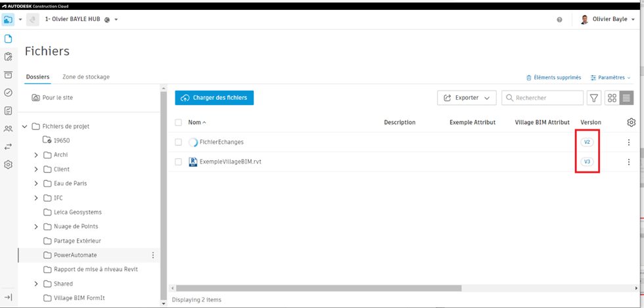Select Rapport de mise à niveau Revit folder

(96, 269)
